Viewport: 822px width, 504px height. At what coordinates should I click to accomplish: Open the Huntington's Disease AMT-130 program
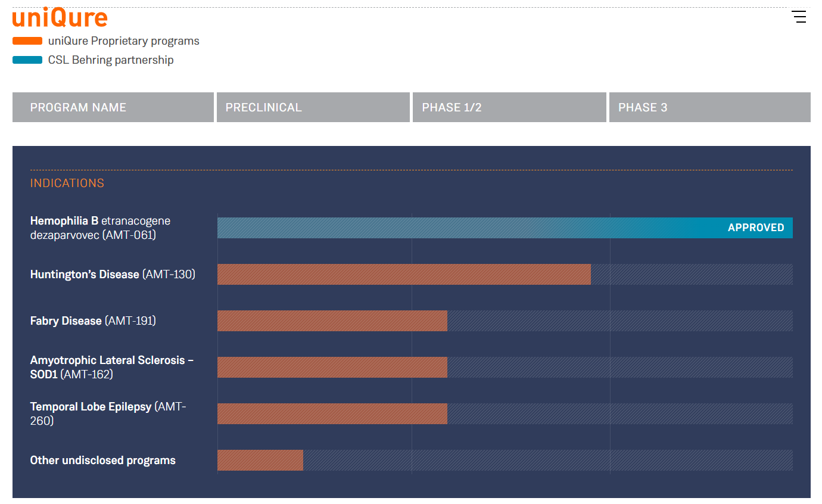coord(113,275)
